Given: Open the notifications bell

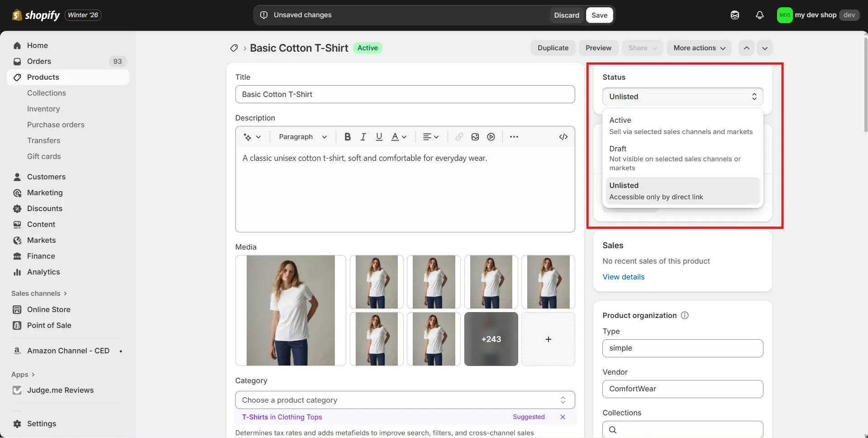Looking at the screenshot, I should point(760,15).
